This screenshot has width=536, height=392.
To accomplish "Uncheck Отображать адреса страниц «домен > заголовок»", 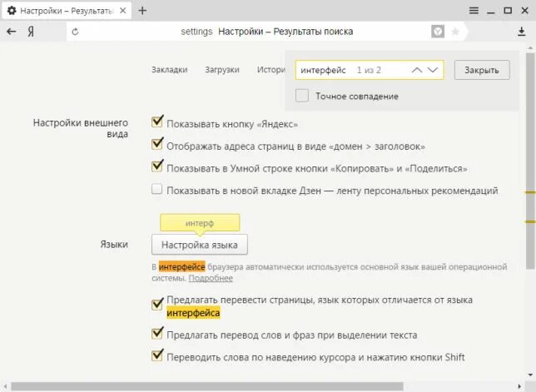I will click(157, 143).
